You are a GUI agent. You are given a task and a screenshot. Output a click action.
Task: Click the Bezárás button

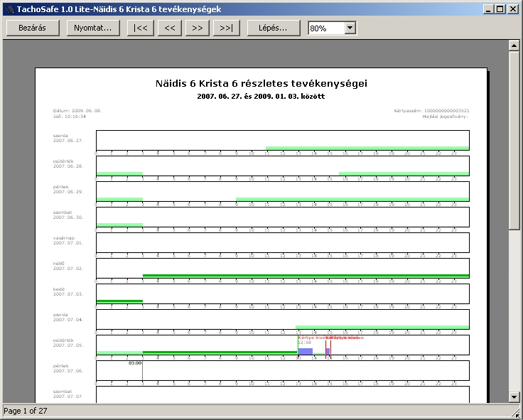pyautogui.click(x=33, y=28)
